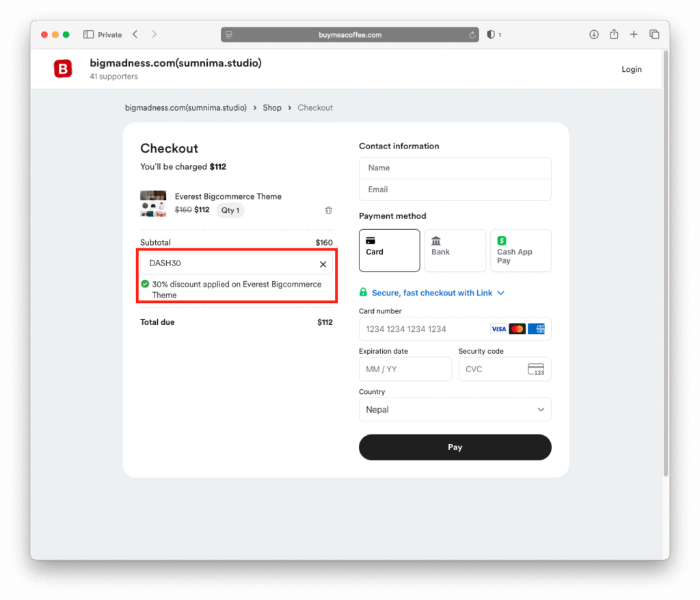
Task: Click the red Buy Me a Coffee logo
Action: (x=63, y=69)
